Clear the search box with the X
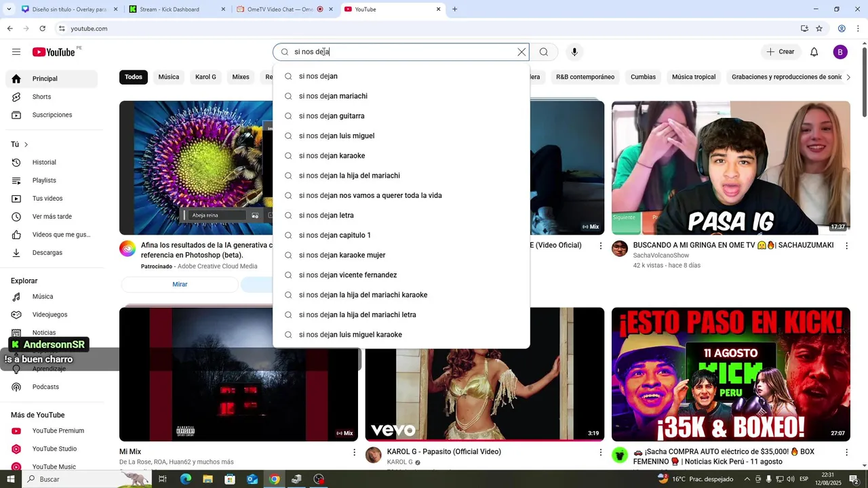 [521, 52]
